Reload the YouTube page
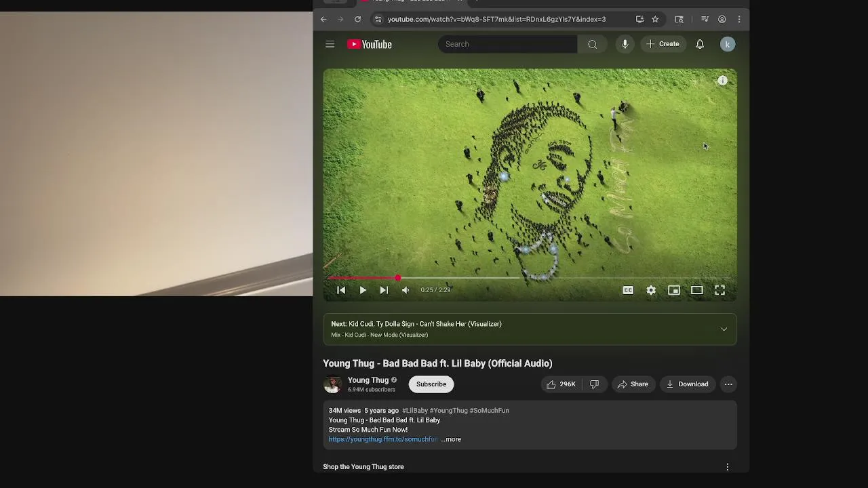868x488 pixels. coord(357,19)
